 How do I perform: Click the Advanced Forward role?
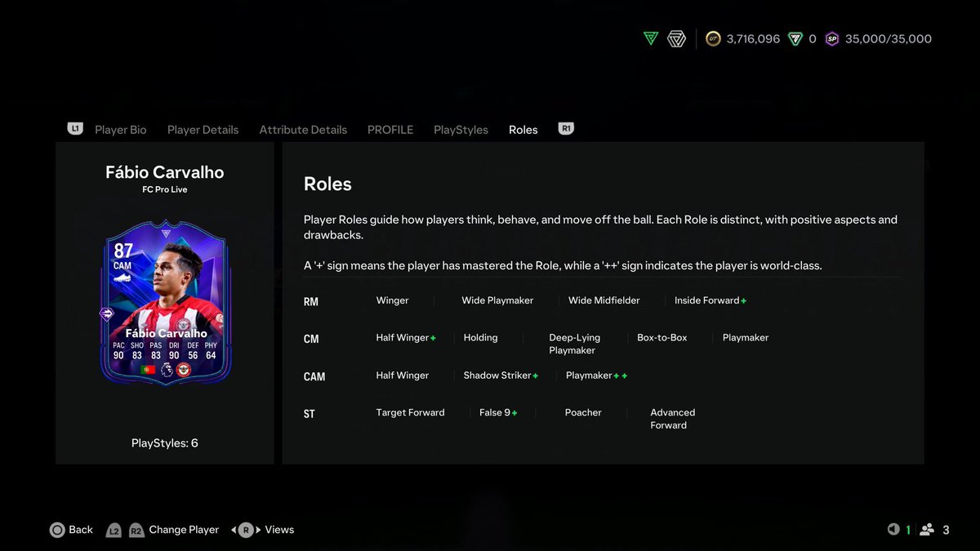(673, 419)
